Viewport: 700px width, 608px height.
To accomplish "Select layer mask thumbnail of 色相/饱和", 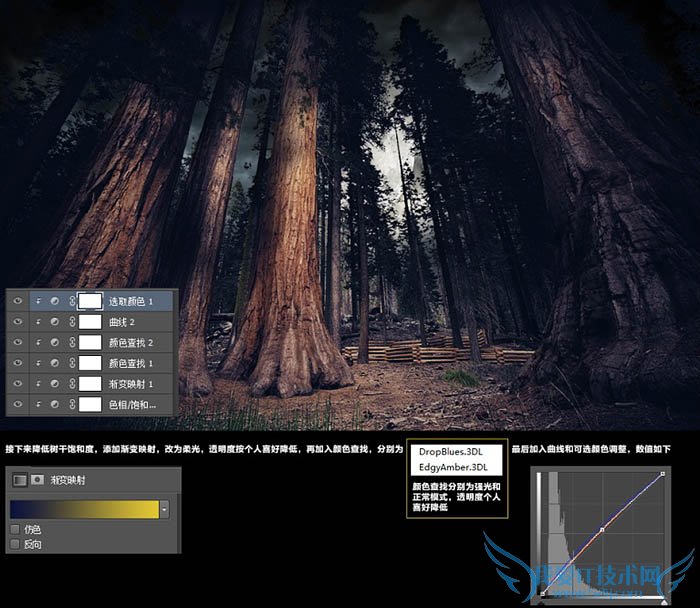I will tap(90, 404).
